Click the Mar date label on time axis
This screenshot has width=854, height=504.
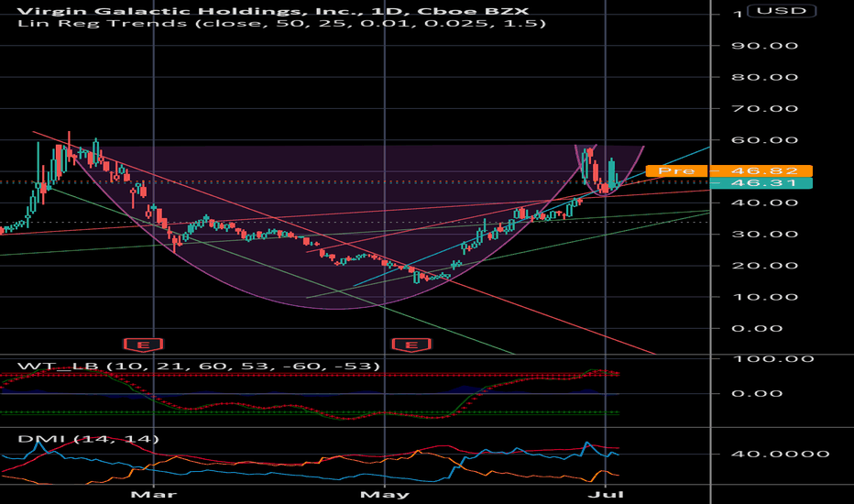pos(154,495)
